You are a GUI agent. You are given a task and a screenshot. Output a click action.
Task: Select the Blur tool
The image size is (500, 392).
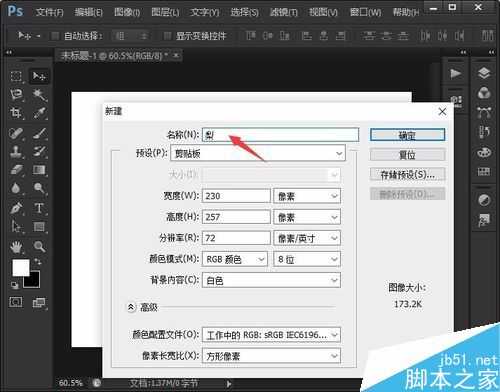[16, 188]
